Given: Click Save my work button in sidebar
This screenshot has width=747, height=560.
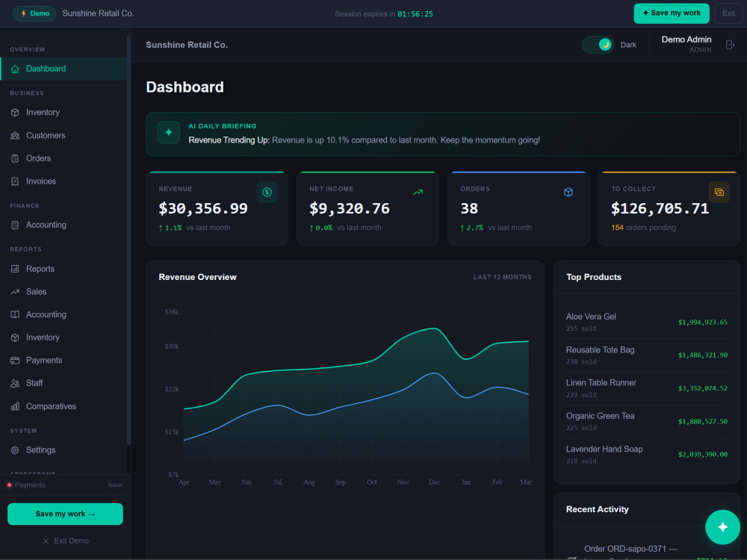Looking at the screenshot, I should [x=65, y=514].
